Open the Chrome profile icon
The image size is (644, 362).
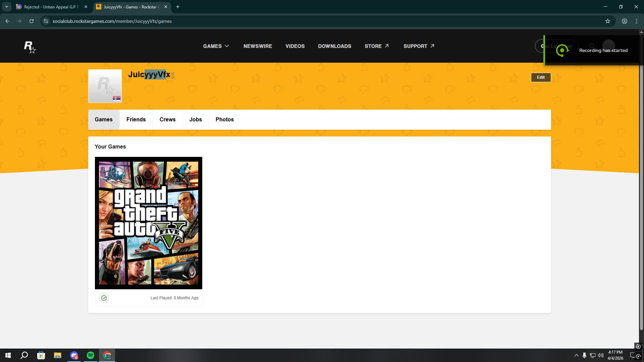(624, 21)
